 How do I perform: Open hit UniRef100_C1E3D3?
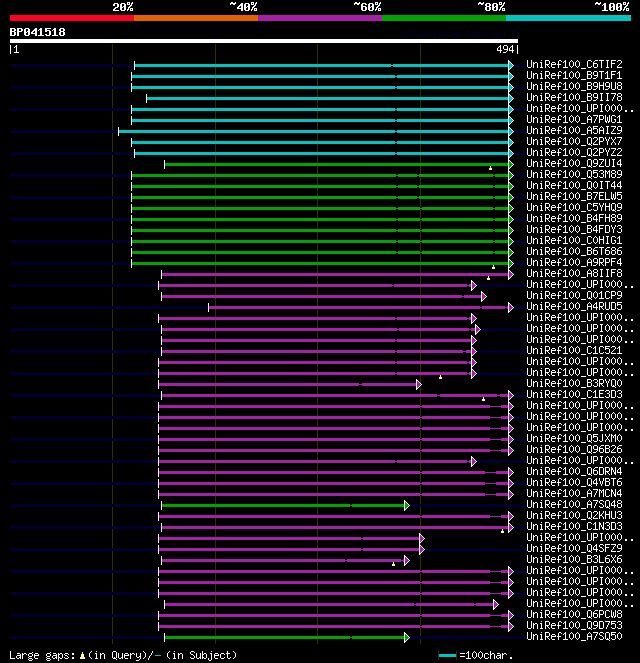pos(574,394)
